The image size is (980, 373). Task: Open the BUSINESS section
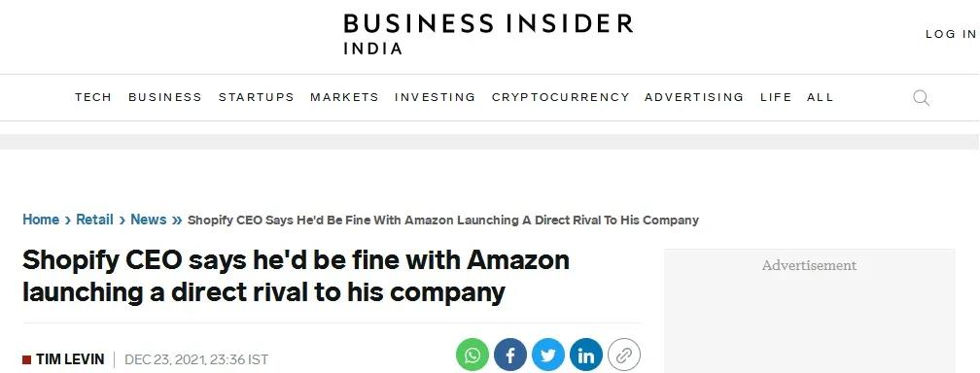(x=165, y=97)
